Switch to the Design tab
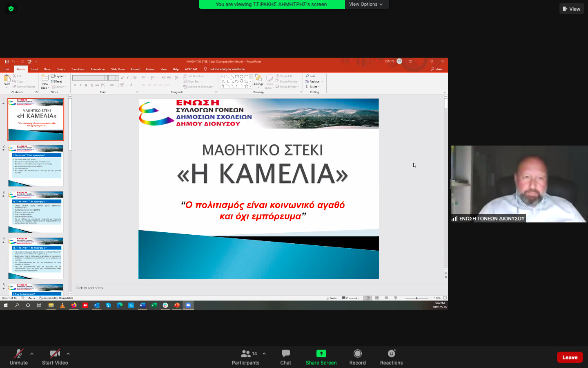Viewport: 588px width, 368px height. 61,69
